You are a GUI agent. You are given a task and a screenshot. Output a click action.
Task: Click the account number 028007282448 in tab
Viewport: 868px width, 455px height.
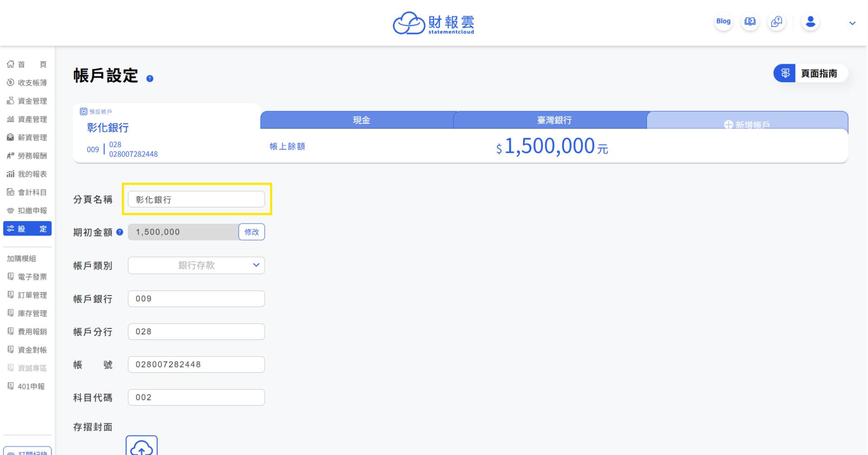(x=133, y=154)
